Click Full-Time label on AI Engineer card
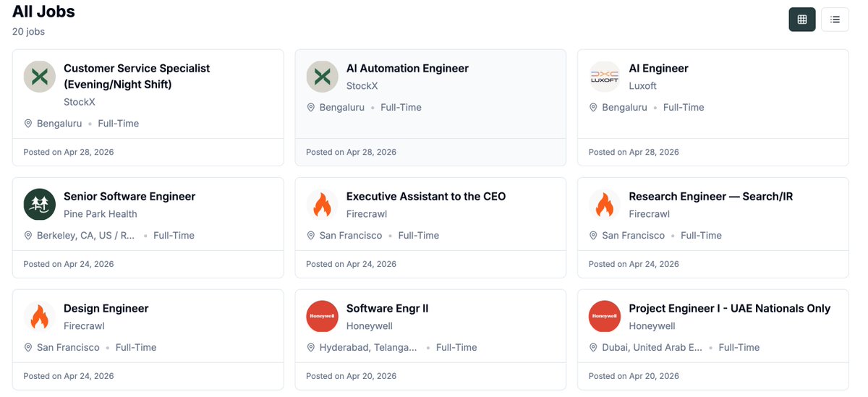 coord(684,108)
